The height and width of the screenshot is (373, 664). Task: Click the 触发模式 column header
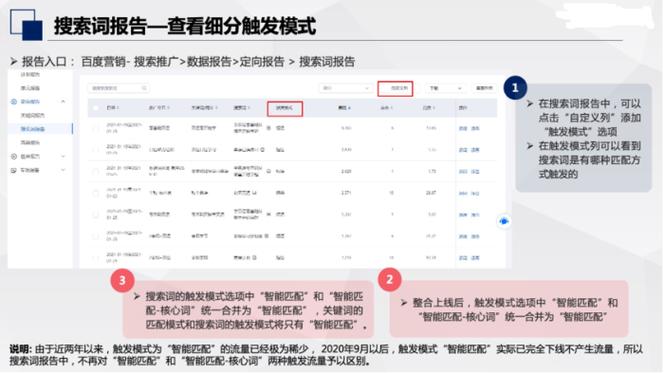pyautogui.click(x=285, y=108)
